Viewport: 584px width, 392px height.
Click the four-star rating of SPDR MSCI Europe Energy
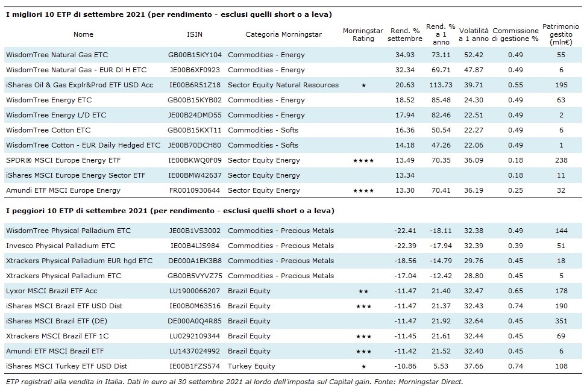363,161
